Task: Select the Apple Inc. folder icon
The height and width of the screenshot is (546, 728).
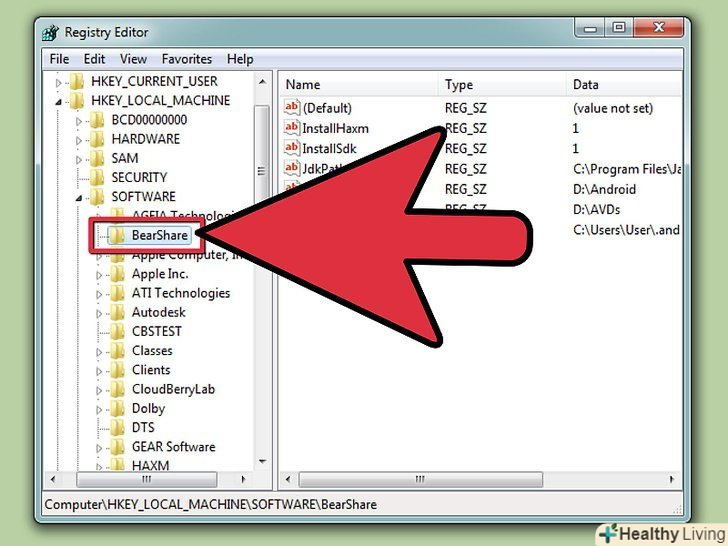Action: [117, 274]
